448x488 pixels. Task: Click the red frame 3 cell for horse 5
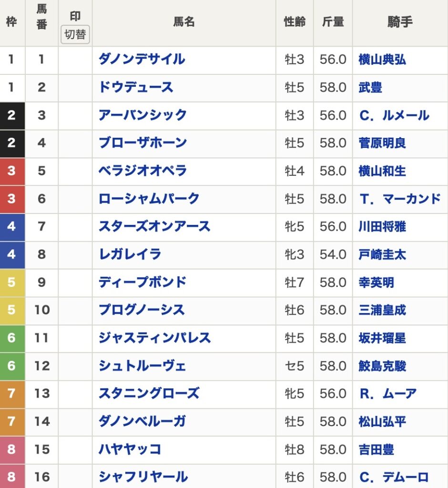point(12,171)
